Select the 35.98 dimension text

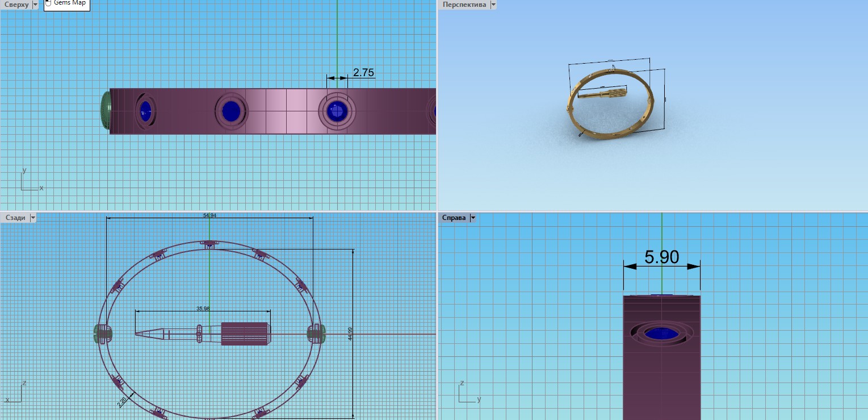tap(203, 309)
